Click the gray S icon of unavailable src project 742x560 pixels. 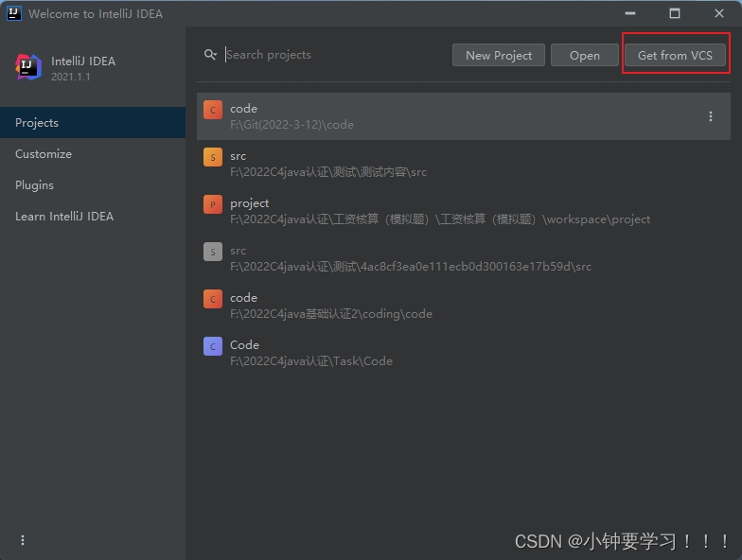click(213, 252)
